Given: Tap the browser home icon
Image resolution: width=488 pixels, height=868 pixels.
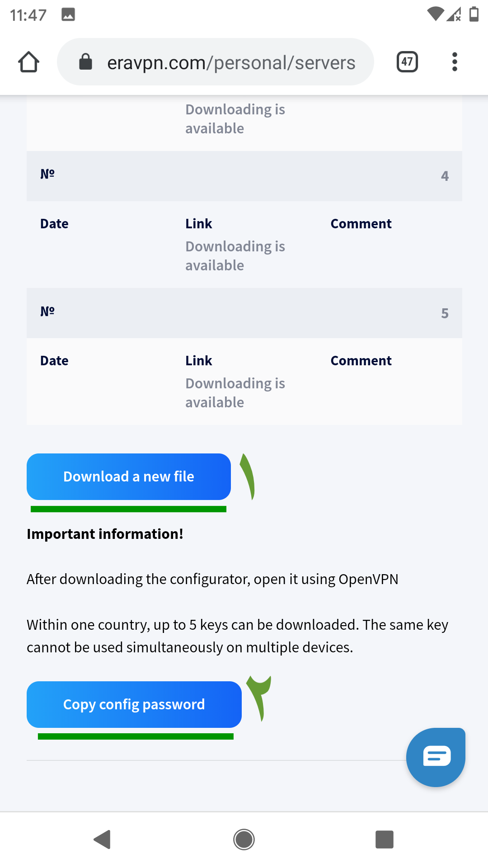Looking at the screenshot, I should coord(28,62).
